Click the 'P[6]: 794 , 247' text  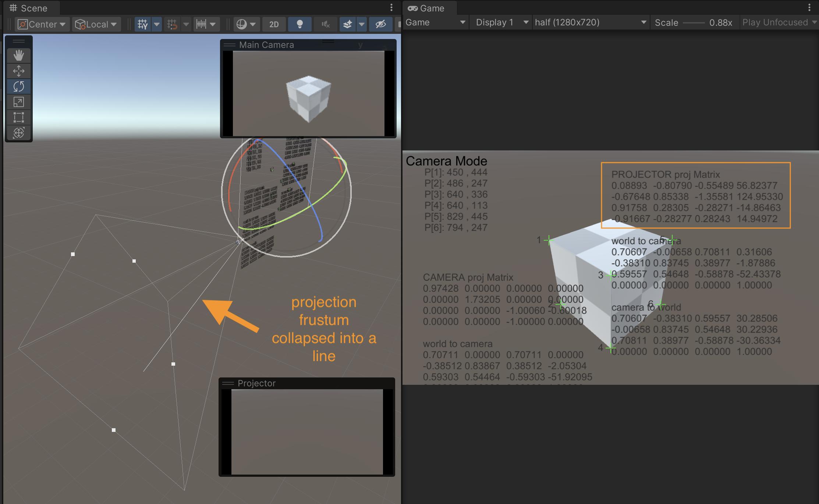tap(456, 227)
